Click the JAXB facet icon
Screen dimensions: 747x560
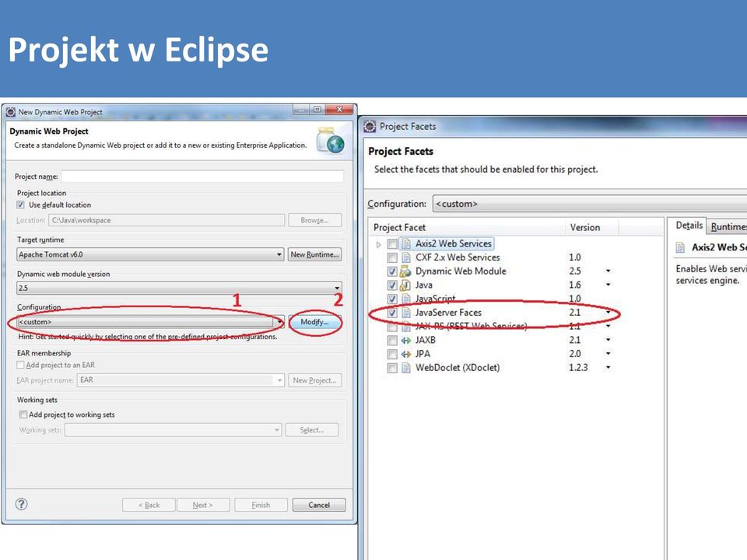pyautogui.click(x=406, y=341)
